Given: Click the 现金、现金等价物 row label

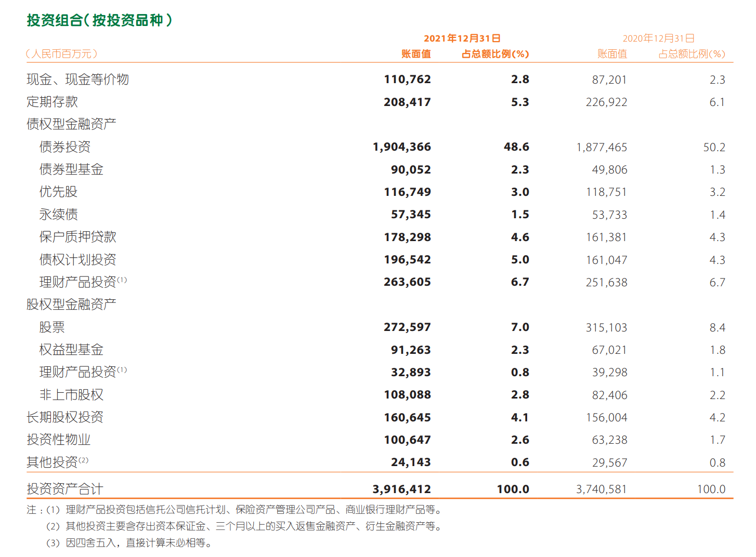Looking at the screenshot, I should (x=78, y=79).
